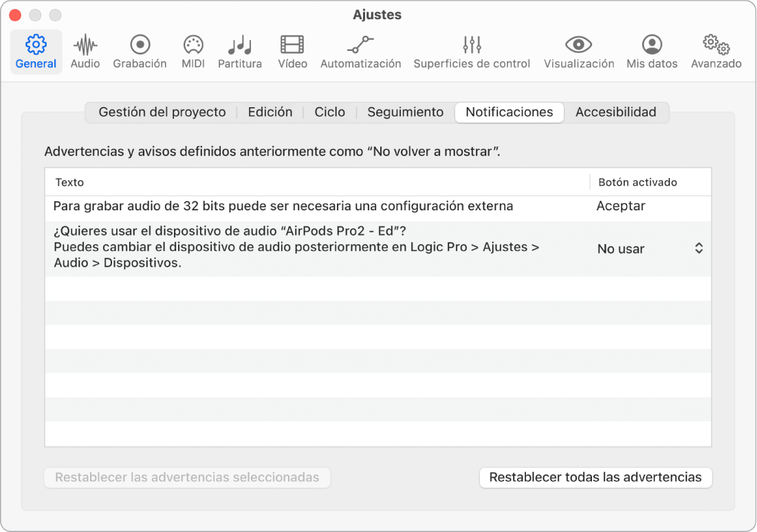
Task: Select the Grabación settings icon
Action: 140,52
